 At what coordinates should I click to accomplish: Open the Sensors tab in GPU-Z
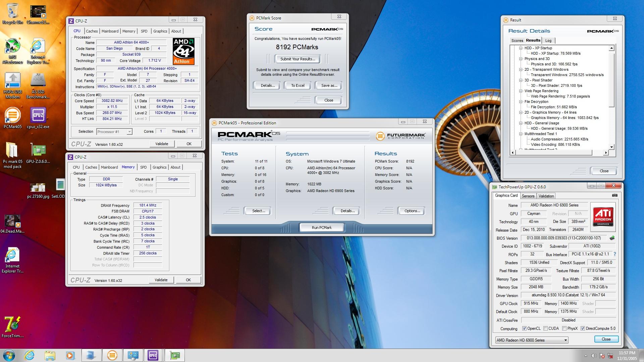click(x=528, y=196)
